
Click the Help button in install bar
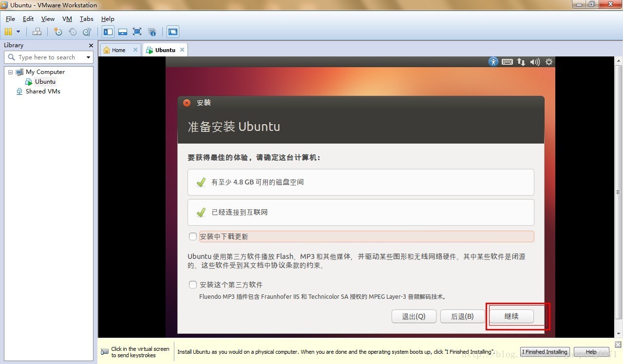pyautogui.click(x=591, y=352)
